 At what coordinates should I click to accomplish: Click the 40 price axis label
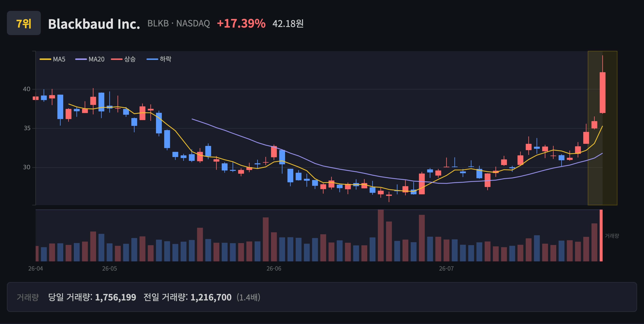(x=26, y=89)
